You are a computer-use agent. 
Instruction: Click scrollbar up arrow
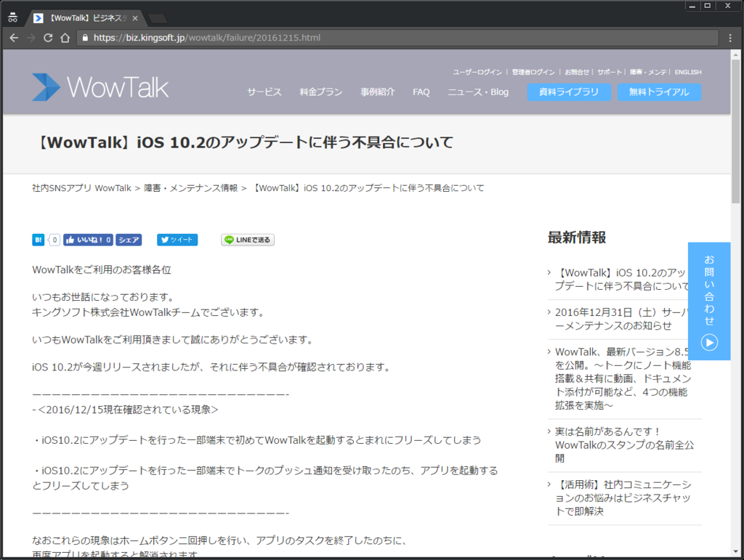pyautogui.click(x=736, y=54)
